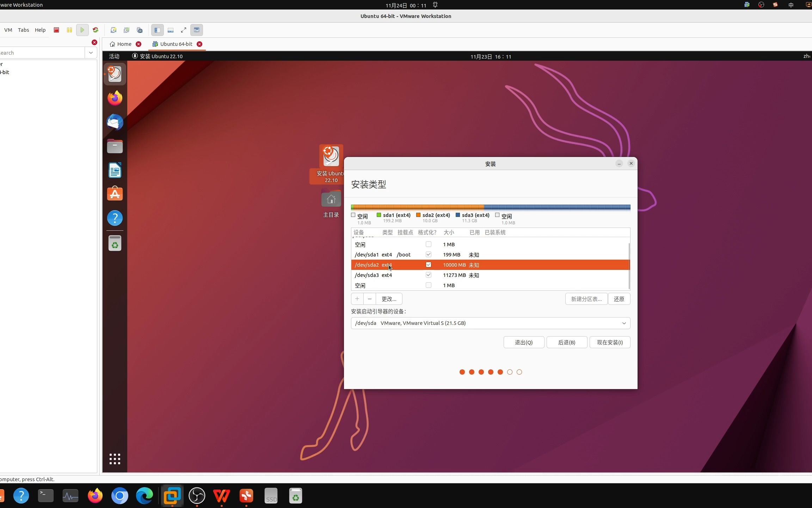Open the boot loader device dropdown

[624, 323]
